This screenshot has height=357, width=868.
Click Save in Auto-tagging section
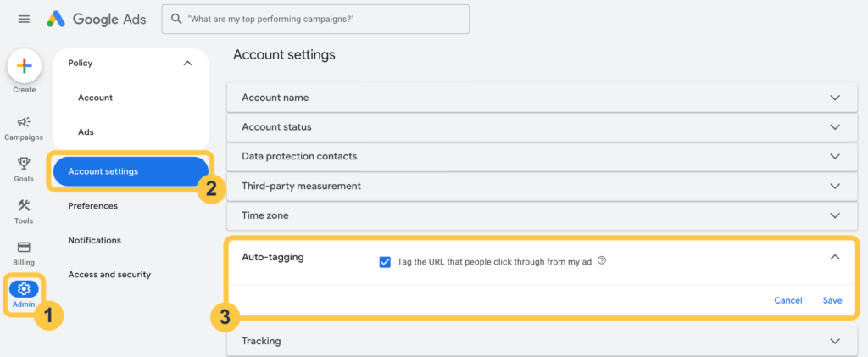point(832,300)
